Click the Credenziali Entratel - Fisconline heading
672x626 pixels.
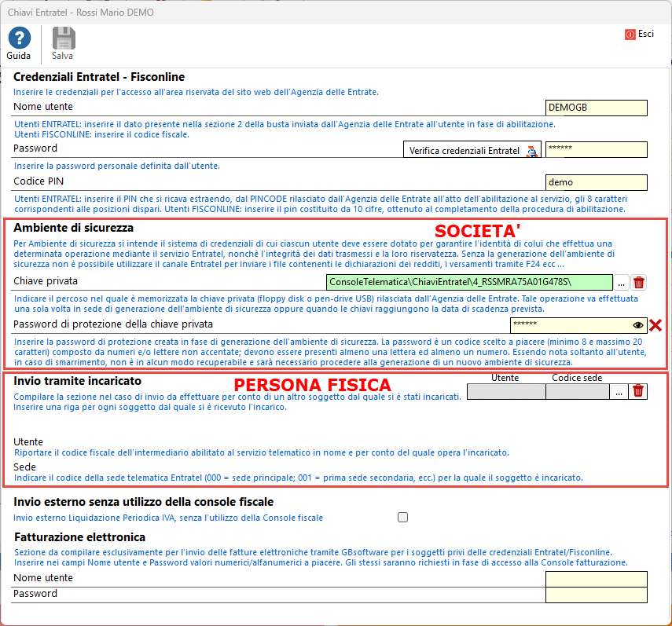point(99,77)
